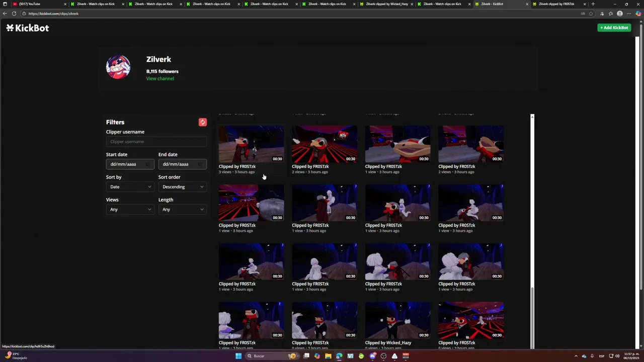Reset filters with the red refresh icon
The image size is (644, 362).
pyautogui.click(x=202, y=122)
